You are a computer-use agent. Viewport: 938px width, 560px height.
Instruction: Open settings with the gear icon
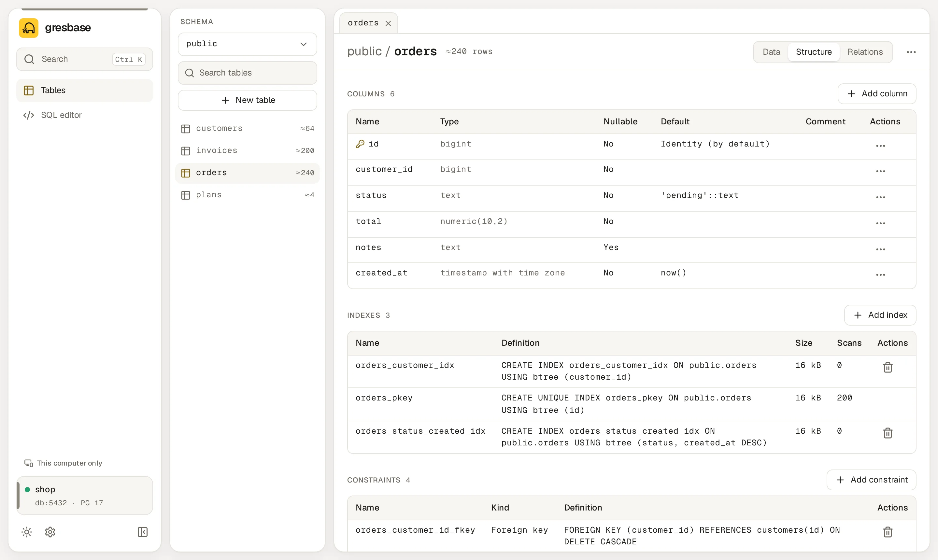[x=50, y=532]
